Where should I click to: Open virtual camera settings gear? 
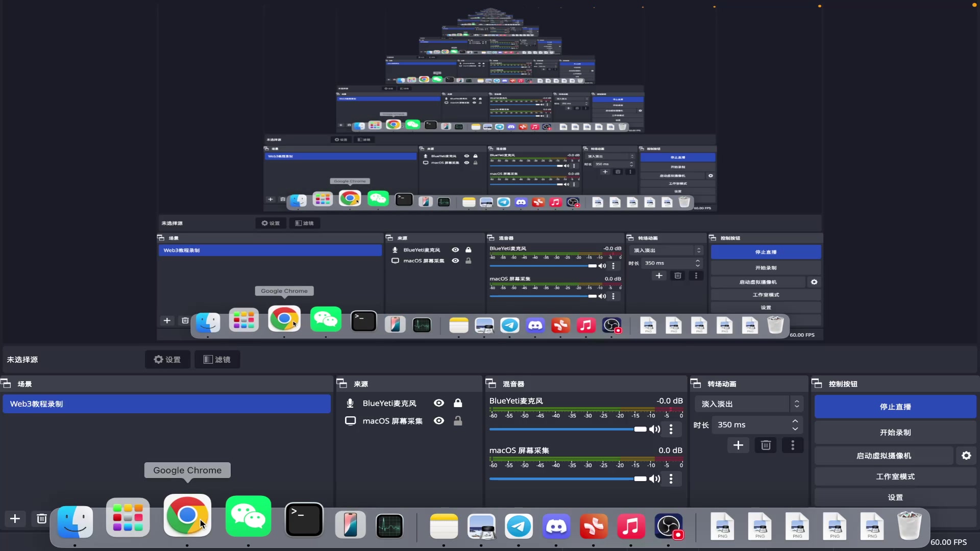click(966, 456)
